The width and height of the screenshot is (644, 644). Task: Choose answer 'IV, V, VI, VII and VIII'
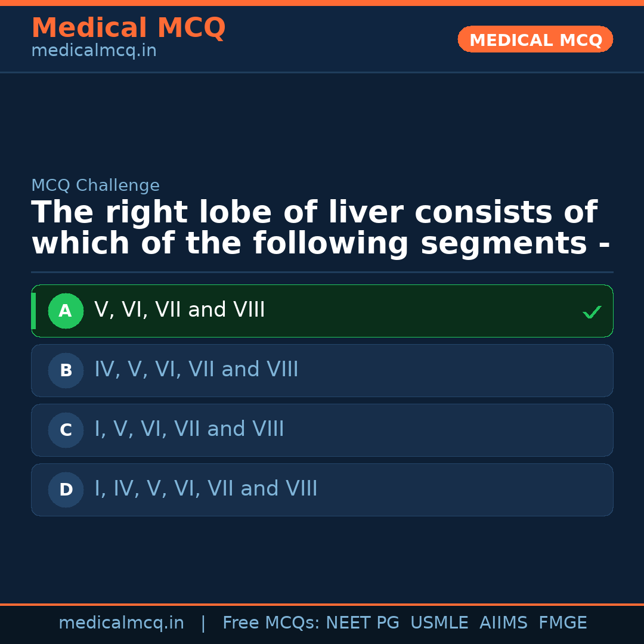click(x=196, y=370)
